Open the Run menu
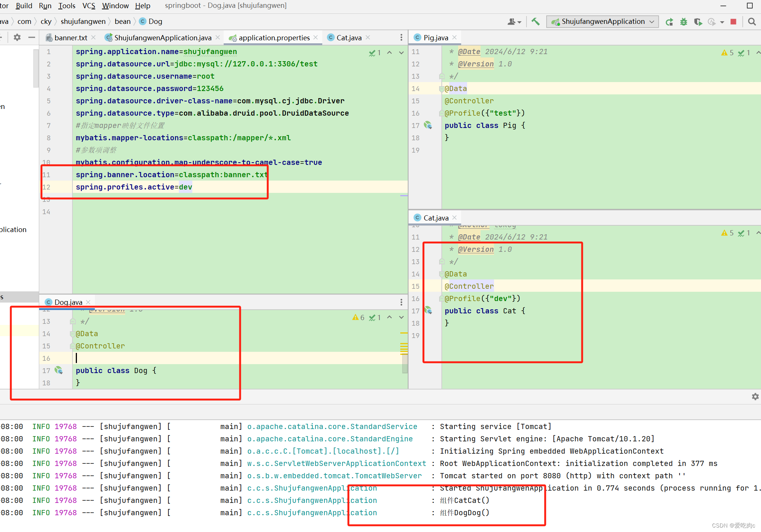Viewport: 761px width, 532px height. 45,6
